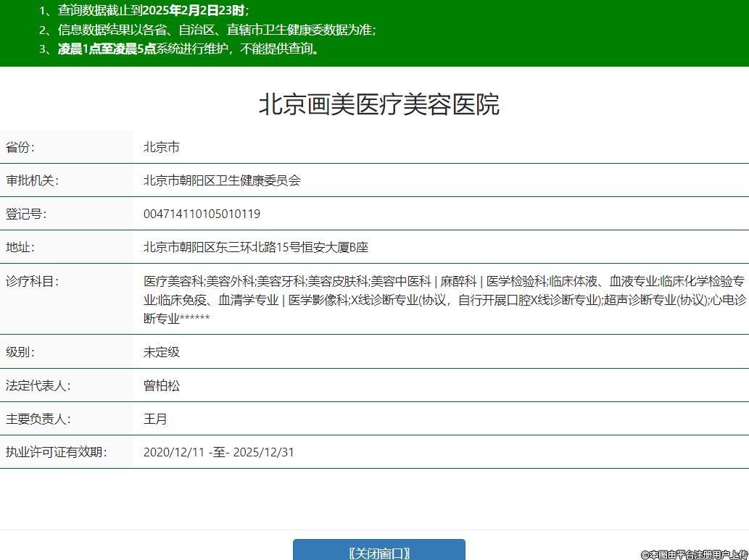Click the 法定代表人 field label

pos(38,385)
